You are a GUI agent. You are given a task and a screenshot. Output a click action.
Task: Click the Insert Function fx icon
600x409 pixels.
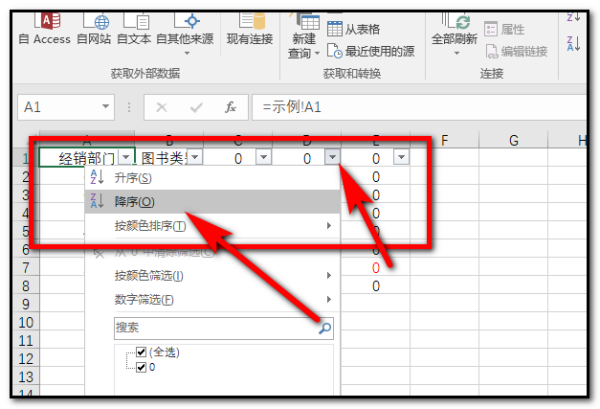click(231, 108)
